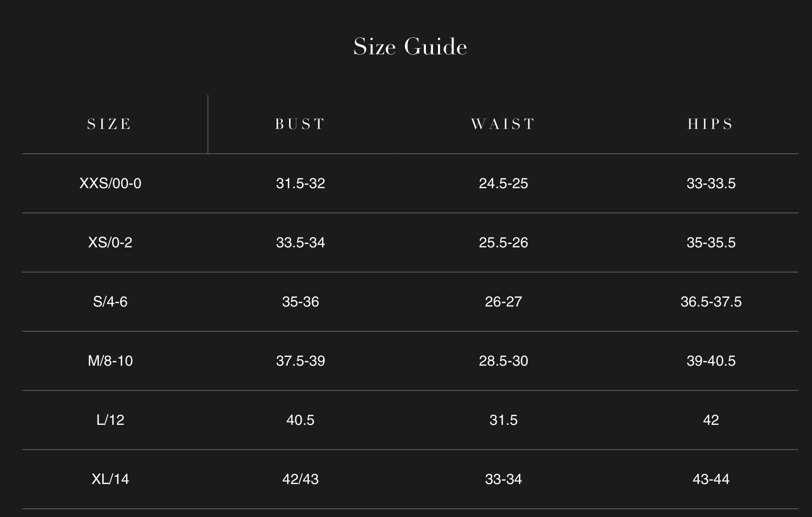Select the XXS/00-0 size row label
The height and width of the screenshot is (517, 812).
point(110,183)
